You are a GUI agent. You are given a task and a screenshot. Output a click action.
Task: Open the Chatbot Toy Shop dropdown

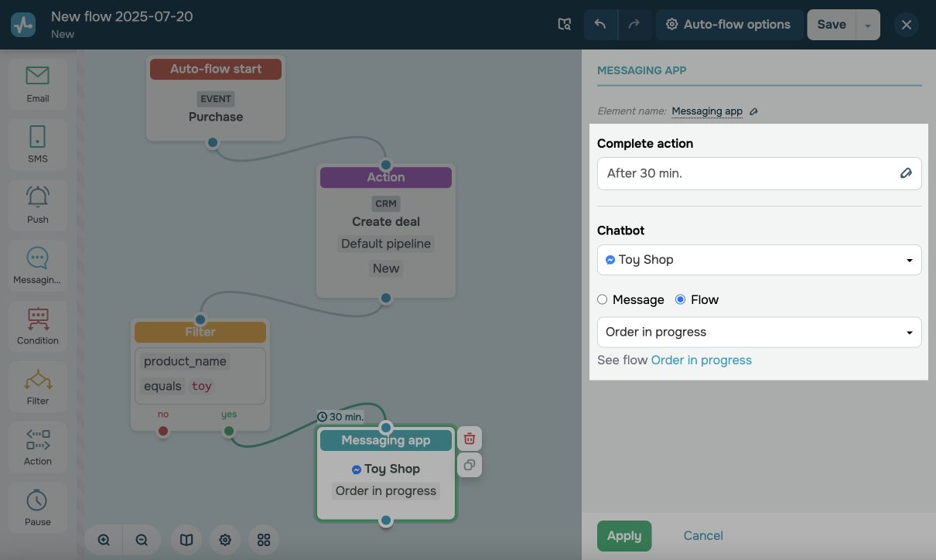(x=760, y=260)
